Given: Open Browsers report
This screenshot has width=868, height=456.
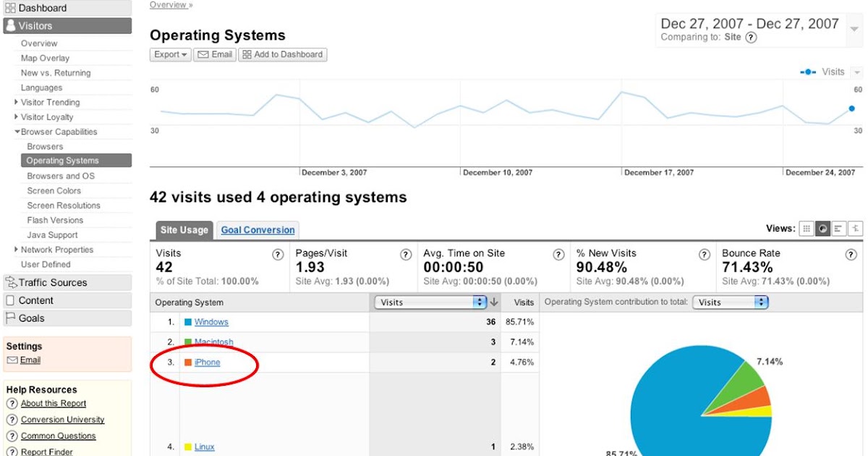Looking at the screenshot, I should coord(45,147).
